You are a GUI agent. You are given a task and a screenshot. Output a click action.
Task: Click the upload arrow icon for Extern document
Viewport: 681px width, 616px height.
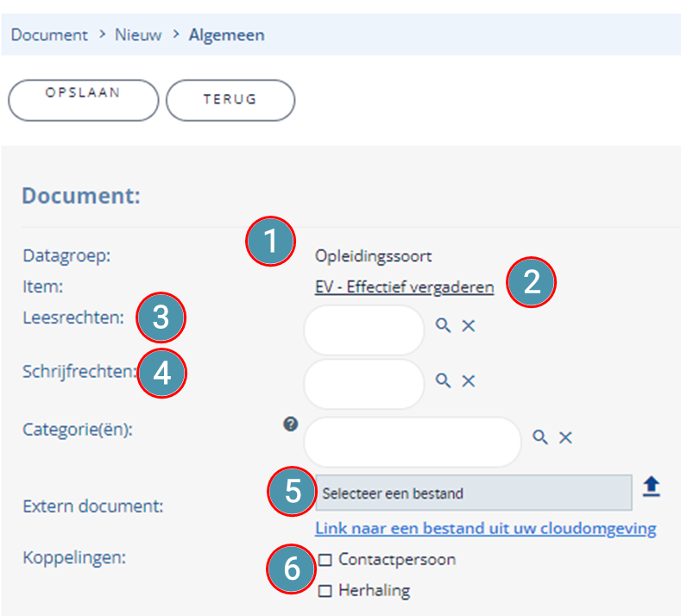pos(652,487)
